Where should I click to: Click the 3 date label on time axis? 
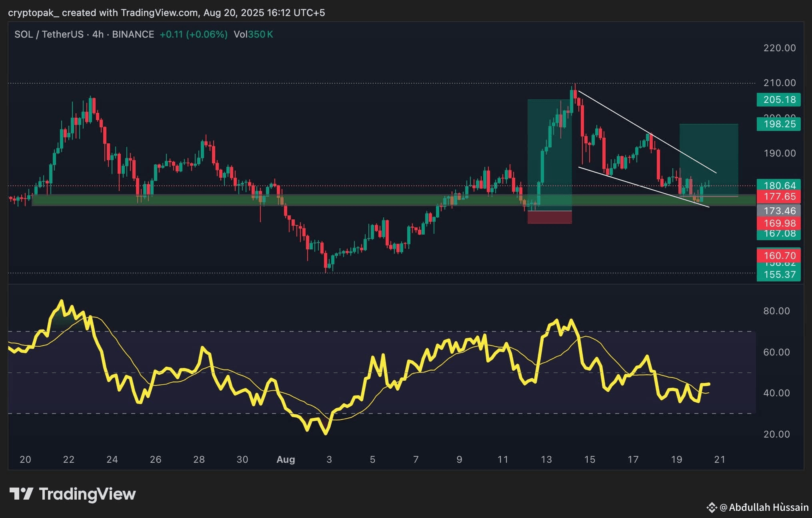click(x=329, y=460)
